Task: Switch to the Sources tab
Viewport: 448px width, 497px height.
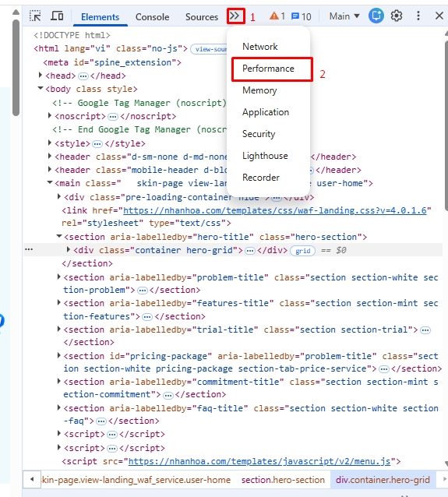Action: click(x=202, y=17)
